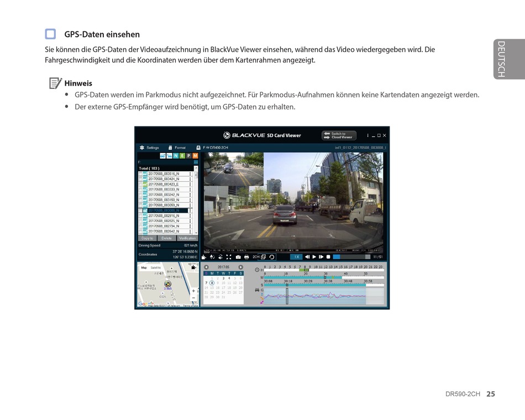Capture a snapshot with camera icon
Image resolution: width=525 pixels, height=420 pixels.
click(x=238, y=257)
